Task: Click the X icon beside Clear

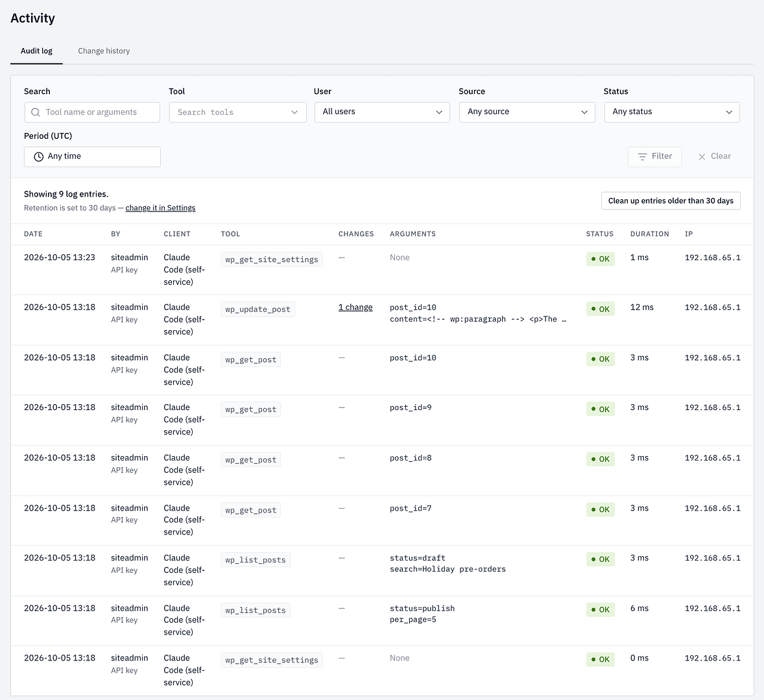Action: [702, 156]
